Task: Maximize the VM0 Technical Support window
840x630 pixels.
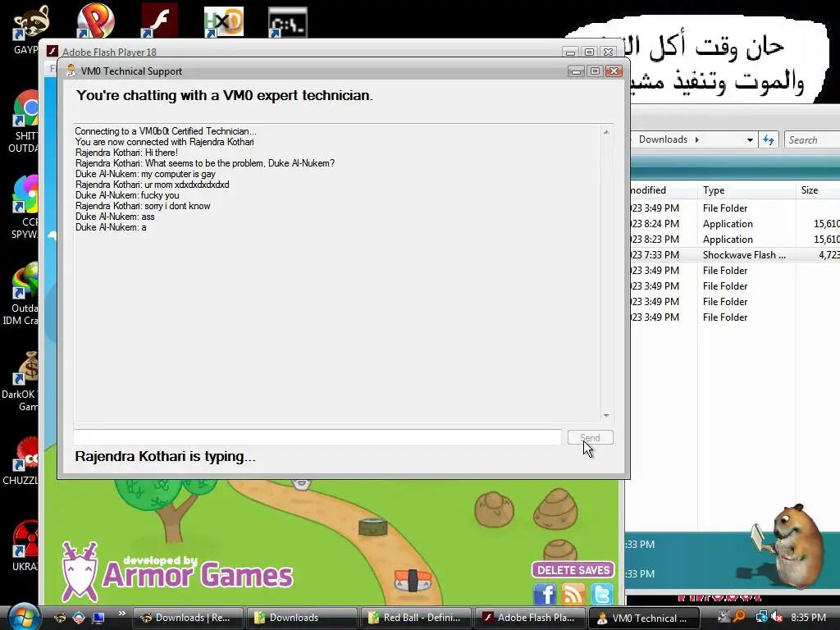Action: (595, 71)
